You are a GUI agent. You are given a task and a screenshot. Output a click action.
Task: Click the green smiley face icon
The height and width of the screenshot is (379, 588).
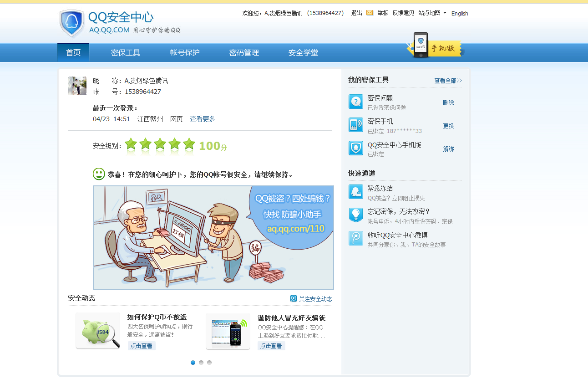pos(99,174)
